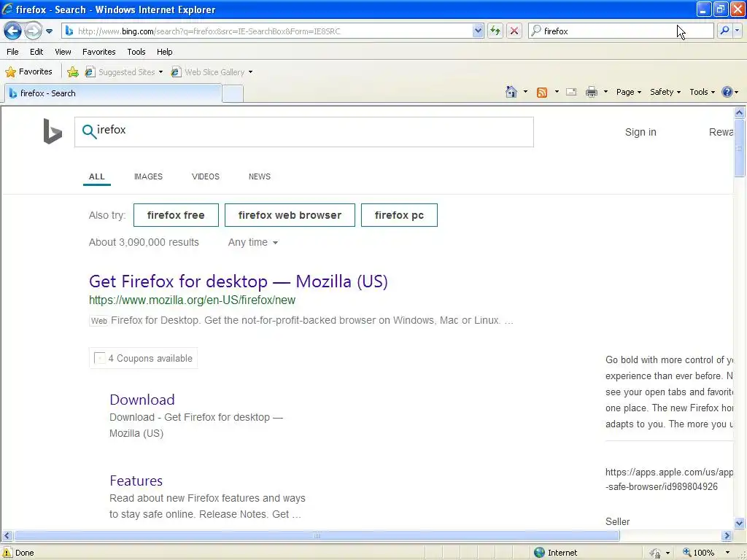Open the Safety command menu
The width and height of the screenshot is (747, 560).
tap(665, 92)
